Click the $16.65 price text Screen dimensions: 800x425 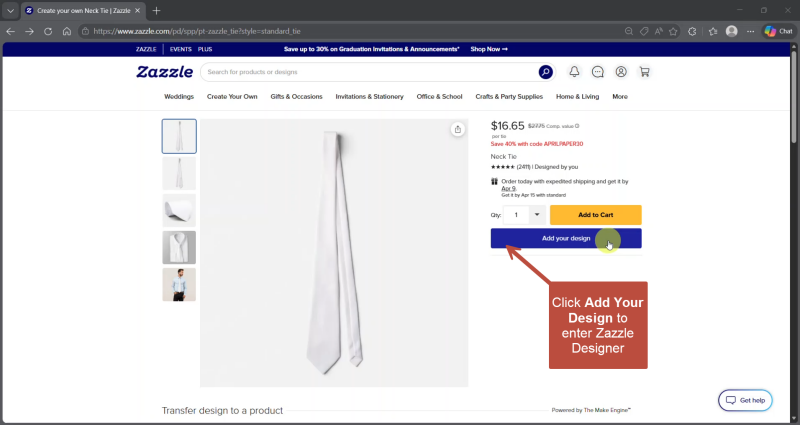(508, 126)
